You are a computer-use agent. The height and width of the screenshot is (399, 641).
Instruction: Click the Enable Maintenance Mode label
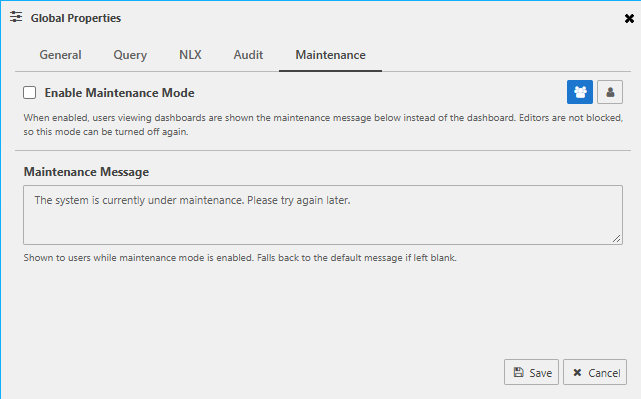click(x=119, y=93)
